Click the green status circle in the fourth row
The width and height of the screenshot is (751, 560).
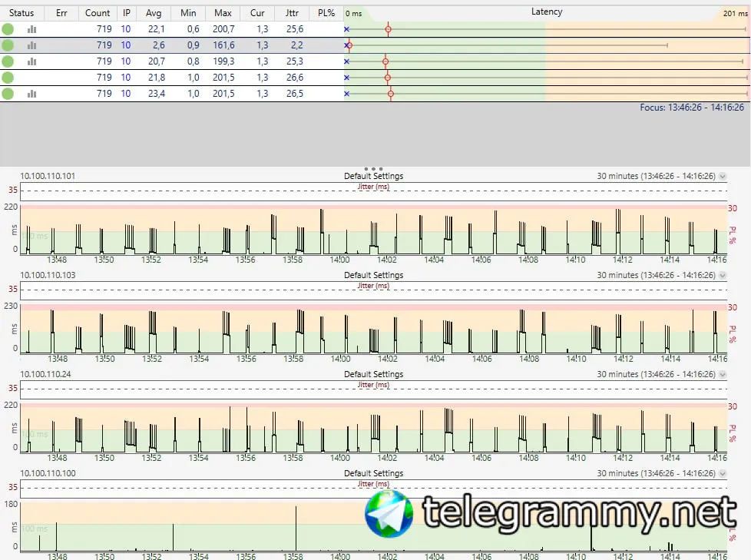(x=8, y=78)
